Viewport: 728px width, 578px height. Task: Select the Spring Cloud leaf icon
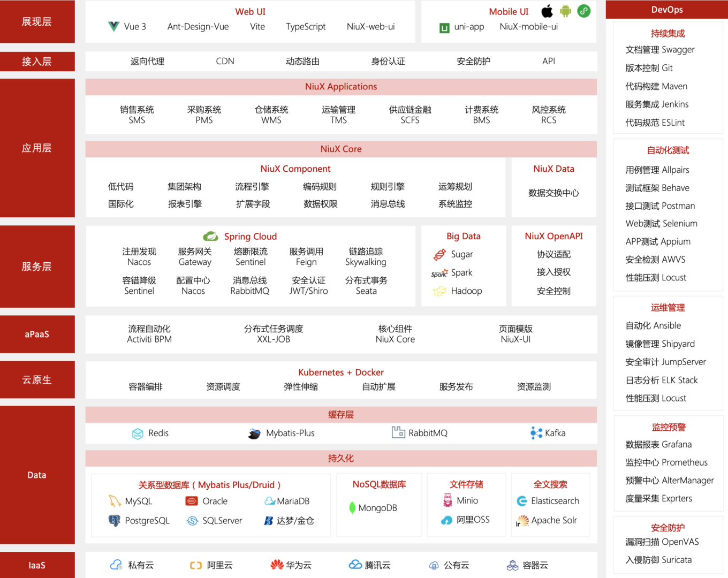(x=211, y=236)
